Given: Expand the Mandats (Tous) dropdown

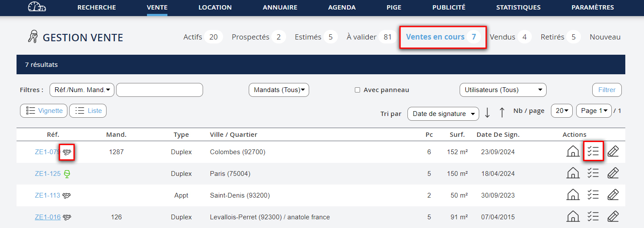Looking at the screenshot, I should click(279, 90).
